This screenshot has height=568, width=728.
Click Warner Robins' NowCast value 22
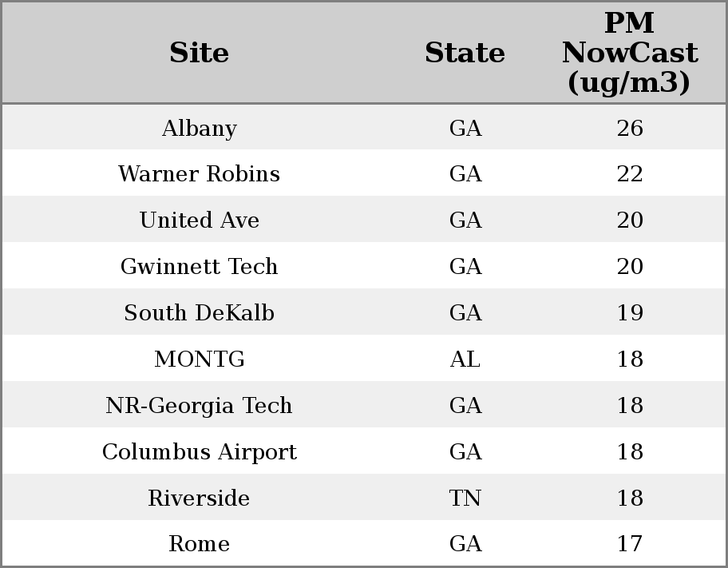(x=629, y=174)
